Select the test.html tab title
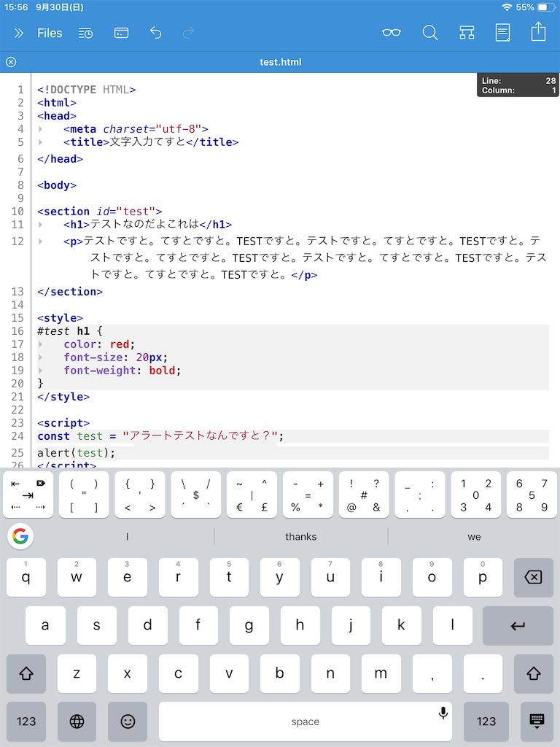560x747 pixels. pyautogui.click(x=281, y=62)
